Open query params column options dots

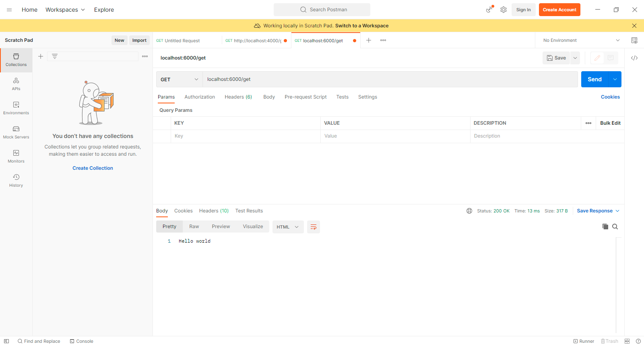click(588, 123)
